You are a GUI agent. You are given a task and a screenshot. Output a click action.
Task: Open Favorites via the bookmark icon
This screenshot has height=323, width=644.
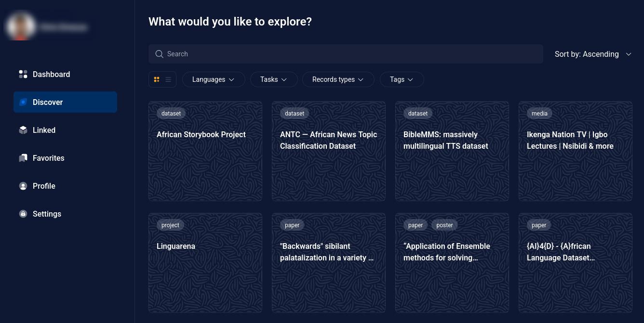[23, 158]
